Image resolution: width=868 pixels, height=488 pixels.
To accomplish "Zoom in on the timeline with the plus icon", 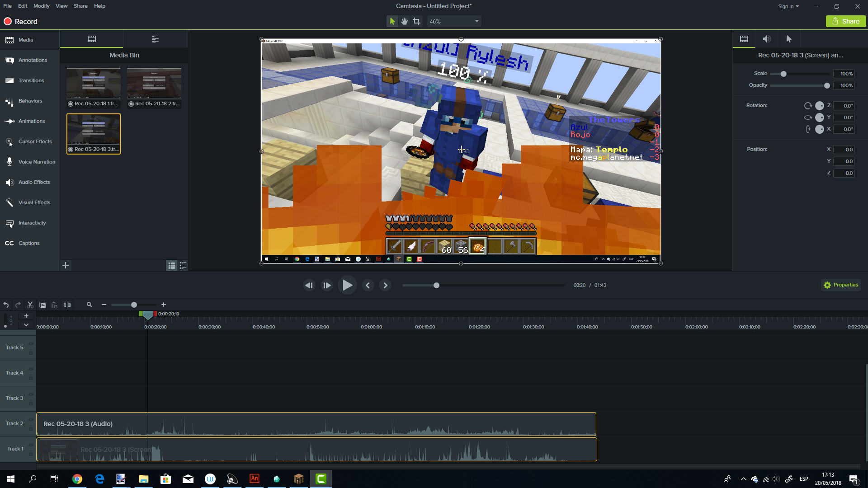I will (164, 305).
